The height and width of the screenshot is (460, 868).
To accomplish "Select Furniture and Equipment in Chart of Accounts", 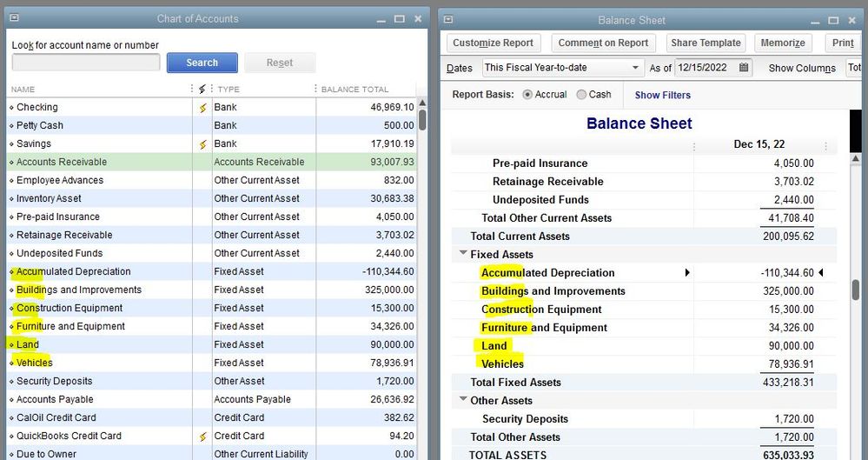I will (211, 326).
